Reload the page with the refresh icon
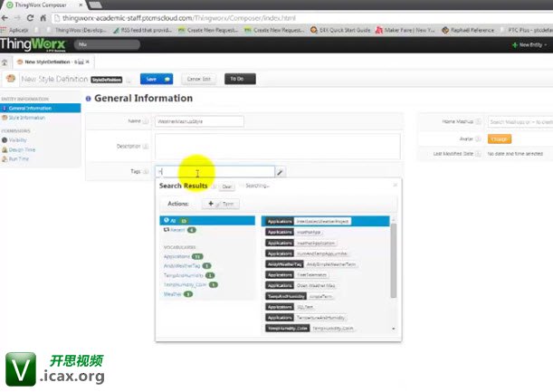Image resolution: width=553 pixels, height=392 pixels. pos(31,18)
